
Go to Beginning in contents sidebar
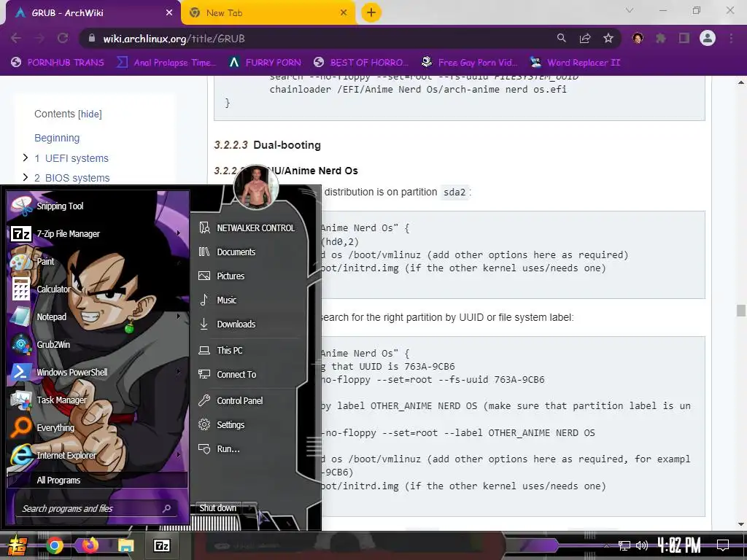57,138
